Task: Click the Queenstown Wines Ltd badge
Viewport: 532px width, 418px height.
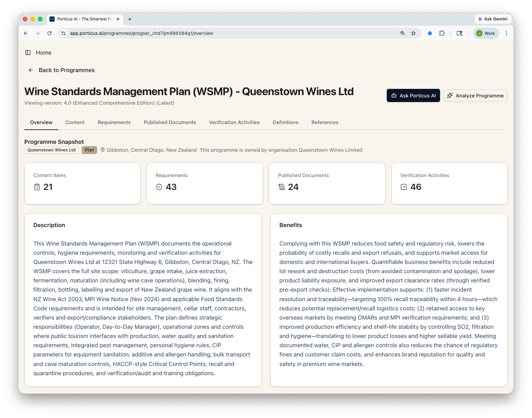Action: click(x=51, y=150)
